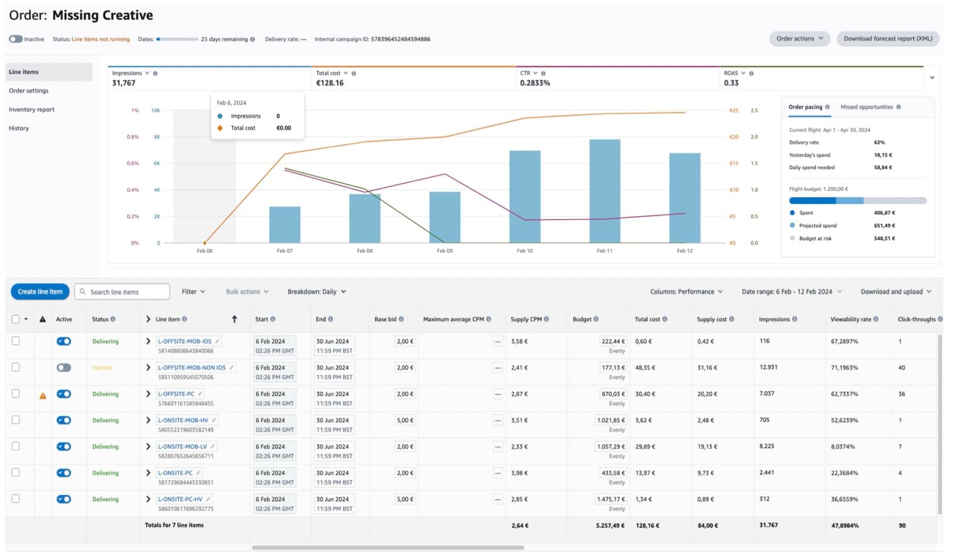Click the info icon beside Impressions metric

tap(155, 74)
